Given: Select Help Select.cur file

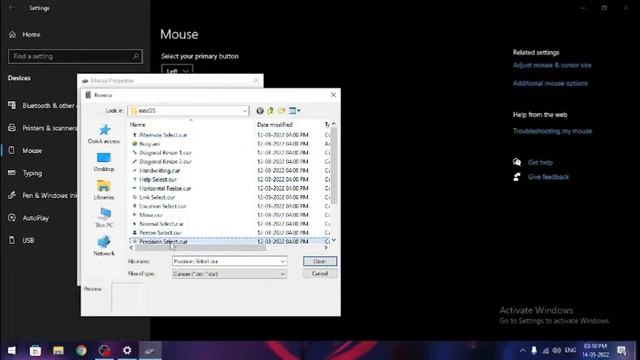Looking at the screenshot, I should pos(158,180).
